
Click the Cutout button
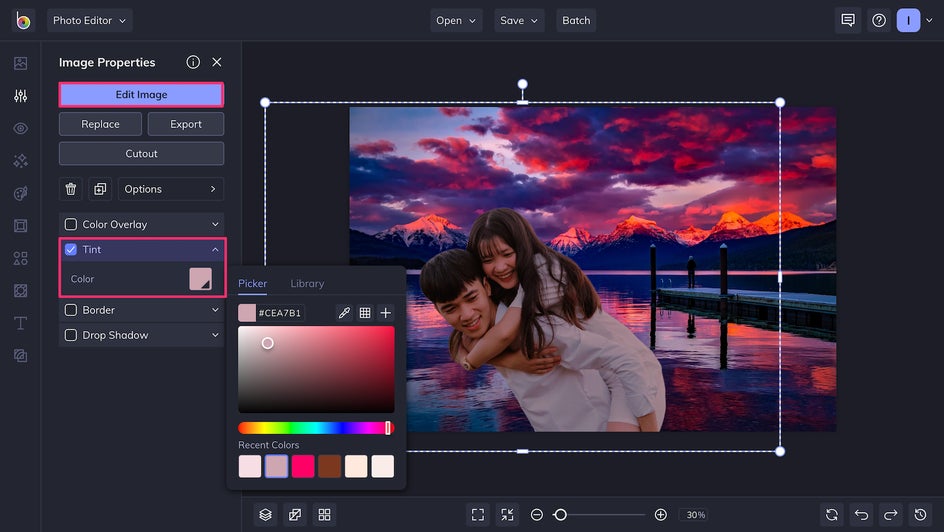pos(141,153)
